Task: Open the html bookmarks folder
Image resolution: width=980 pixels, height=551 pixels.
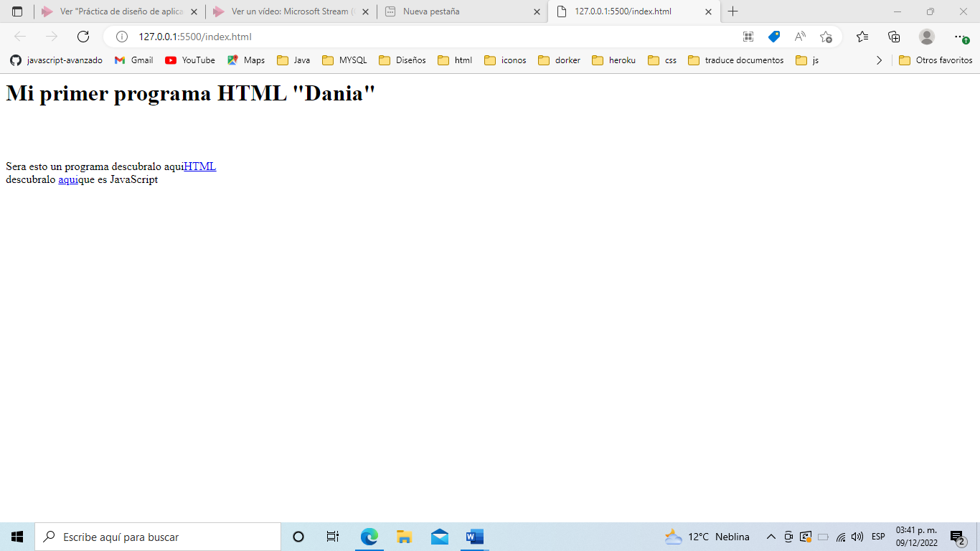Action: click(455, 60)
